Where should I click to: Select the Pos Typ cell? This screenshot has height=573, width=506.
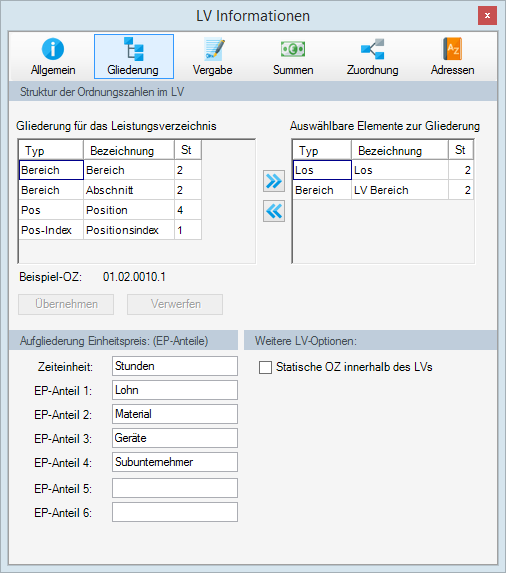(51, 210)
